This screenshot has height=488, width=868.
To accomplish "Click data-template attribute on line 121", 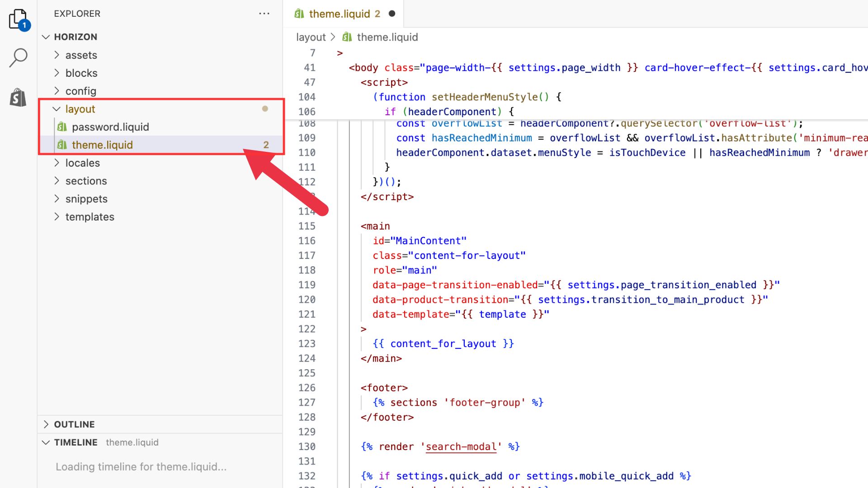I will coord(461,314).
